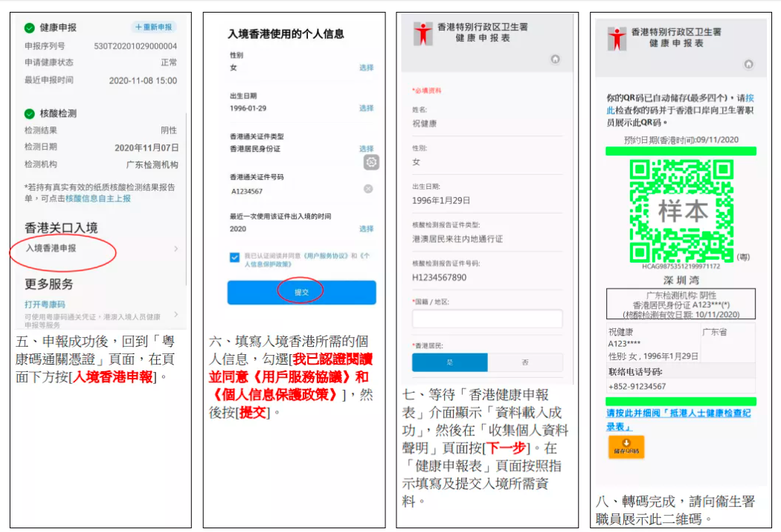The image size is (781, 532).
Task: Click the 1996年1月29日 birth date
Action: pos(441,201)
